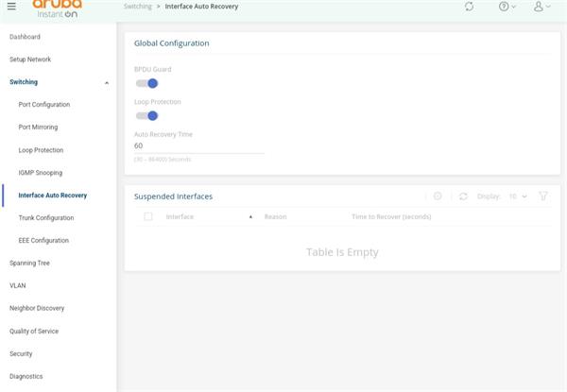Open the hamburger navigation menu

coord(11,7)
